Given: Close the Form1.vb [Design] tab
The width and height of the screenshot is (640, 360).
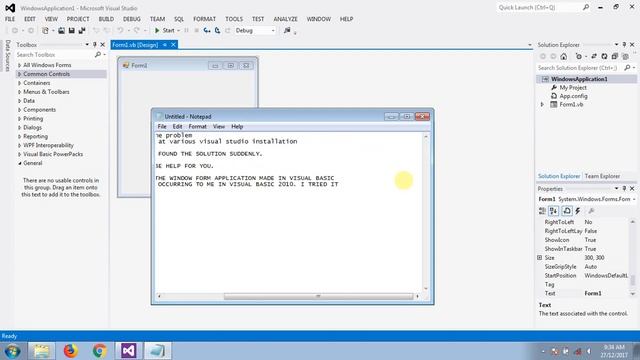Looking at the screenshot, I should point(173,45).
